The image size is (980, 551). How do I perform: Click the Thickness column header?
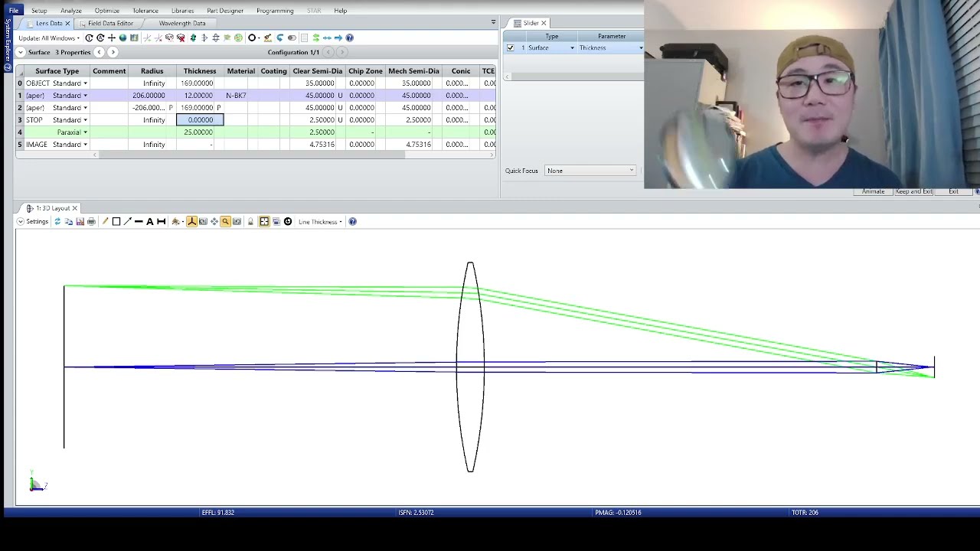200,70
